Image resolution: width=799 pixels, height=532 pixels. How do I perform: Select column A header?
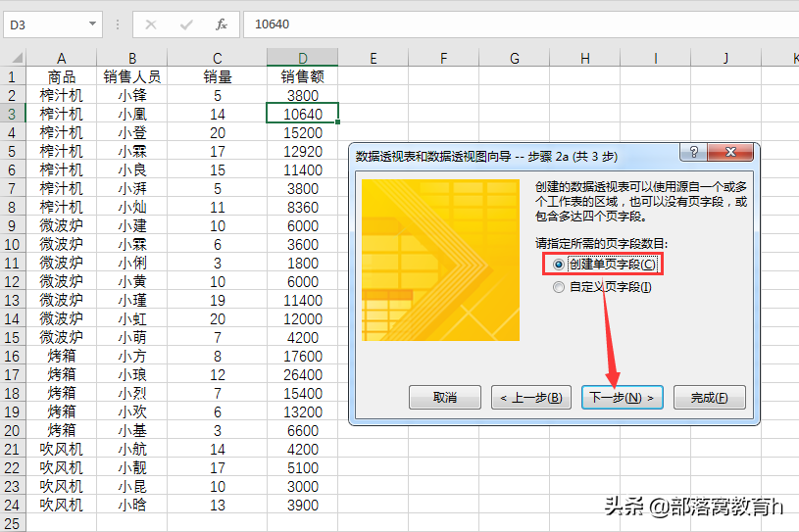point(61,58)
